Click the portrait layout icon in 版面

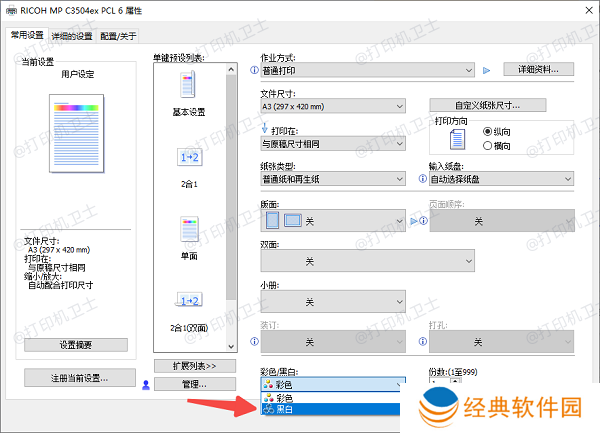tap(272, 220)
